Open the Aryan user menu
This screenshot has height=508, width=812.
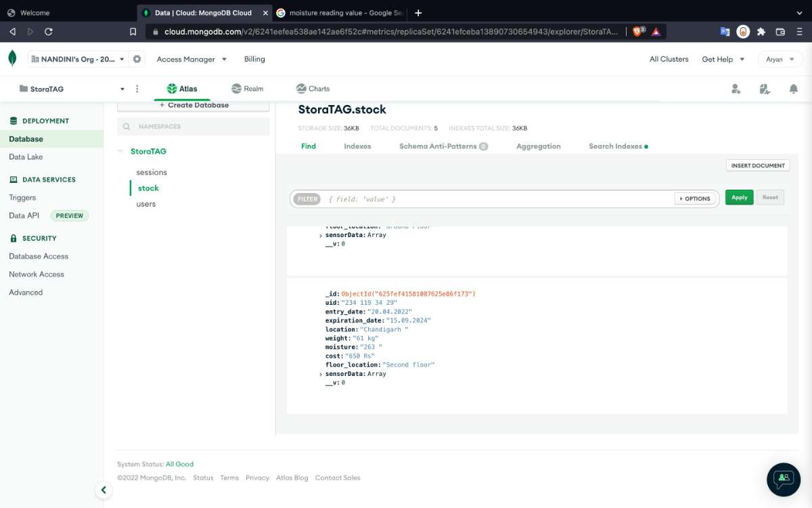(780, 60)
